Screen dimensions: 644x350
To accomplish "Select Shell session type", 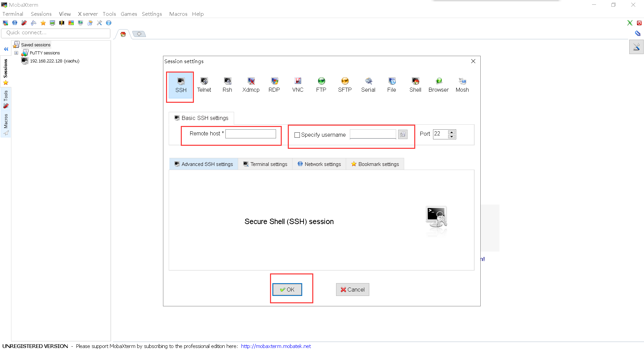I will 415,85.
